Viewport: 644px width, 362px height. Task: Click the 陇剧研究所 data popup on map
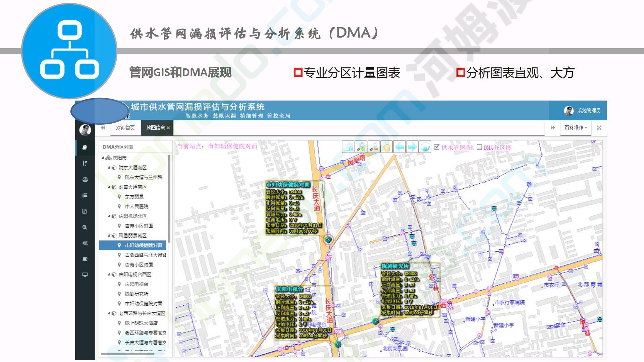410,289
